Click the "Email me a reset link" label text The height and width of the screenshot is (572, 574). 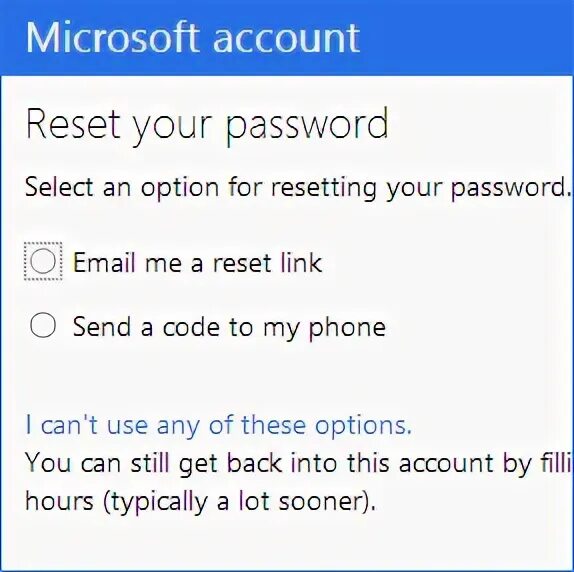coord(197,262)
